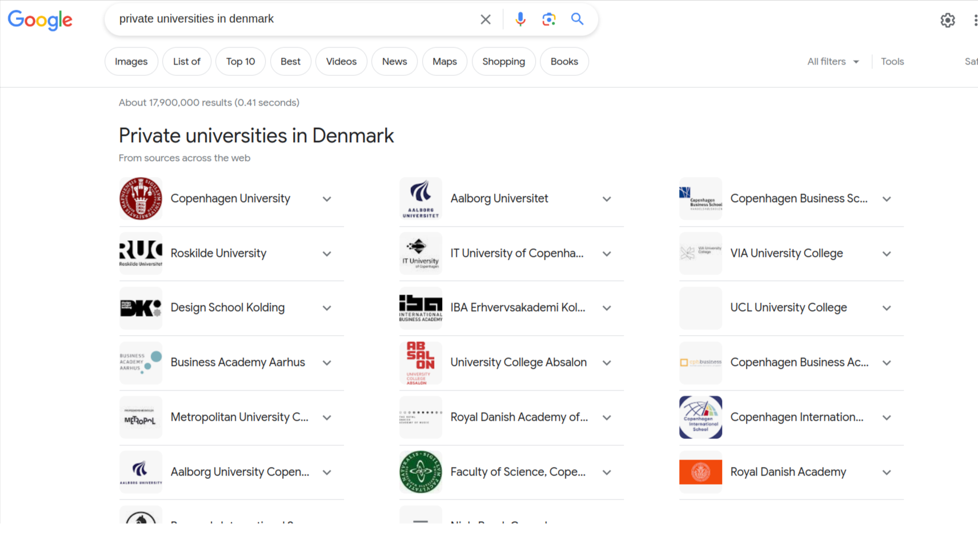Screen dimensions: 978x560
Task: Click the Aalborg Universitet logo
Action: 420,199
